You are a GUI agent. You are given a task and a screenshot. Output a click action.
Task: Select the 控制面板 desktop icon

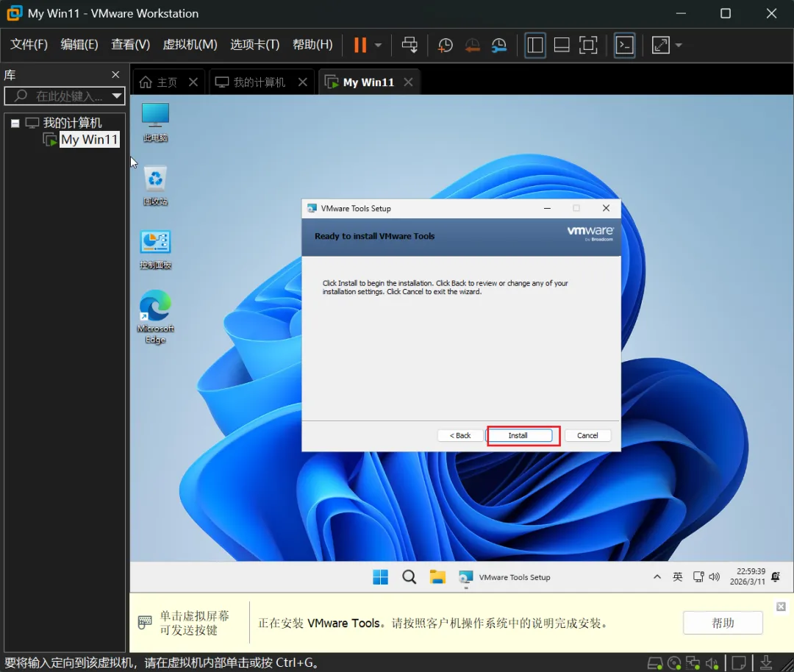point(155,249)
